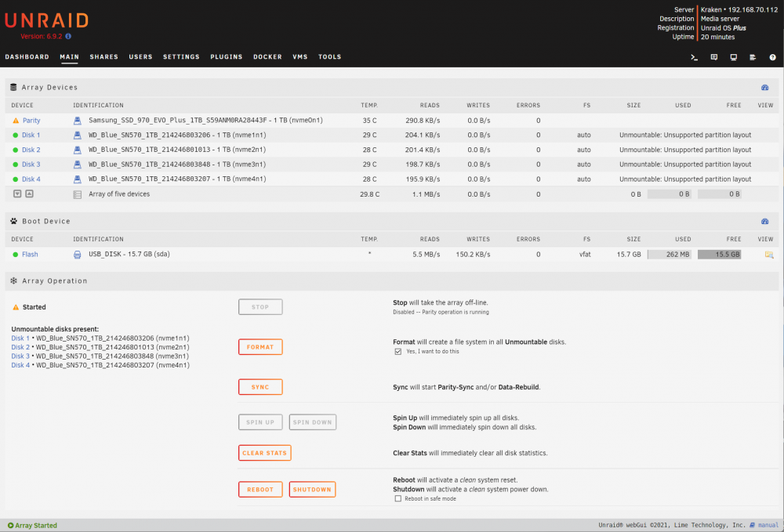Open the Dashboard tab

coord(27,57)
